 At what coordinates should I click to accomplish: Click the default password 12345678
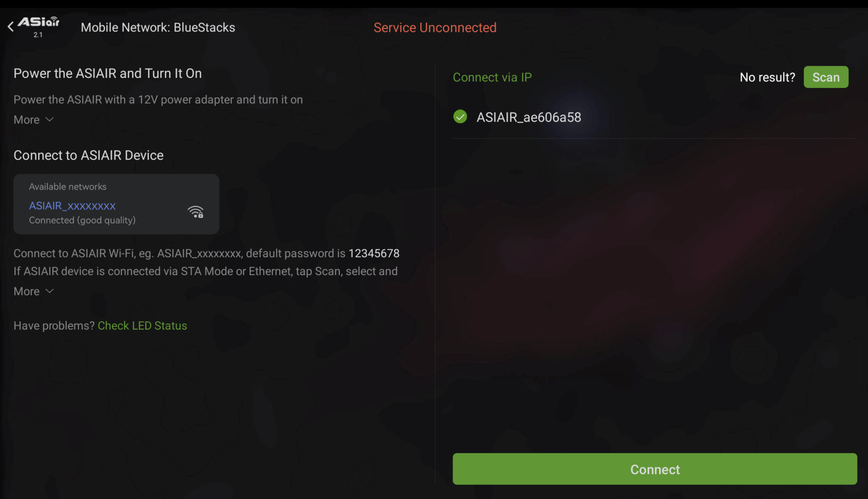coord(374,253)
